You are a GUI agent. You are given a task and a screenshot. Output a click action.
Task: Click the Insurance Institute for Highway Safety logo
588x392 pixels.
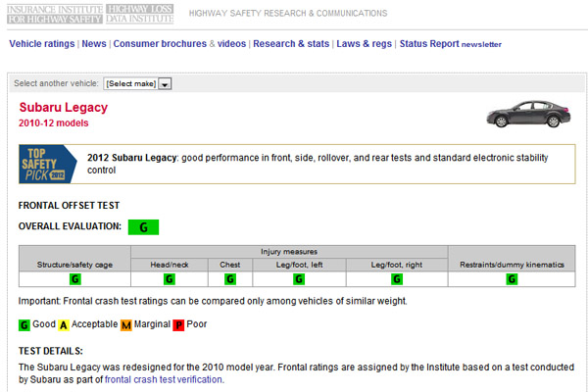pyautogui.click(x=49, y=14)
